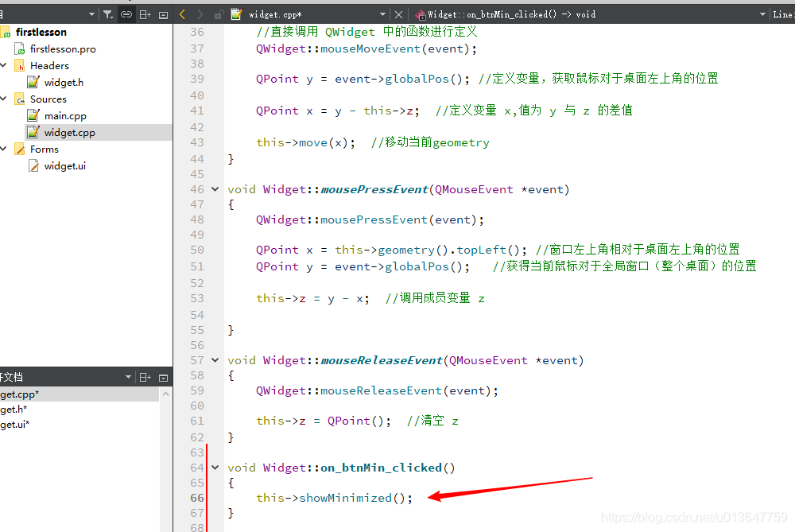Screen dimensions: 795x532
Task: Click QPoint x = y - this->z; on line 41
Action: 338,111
